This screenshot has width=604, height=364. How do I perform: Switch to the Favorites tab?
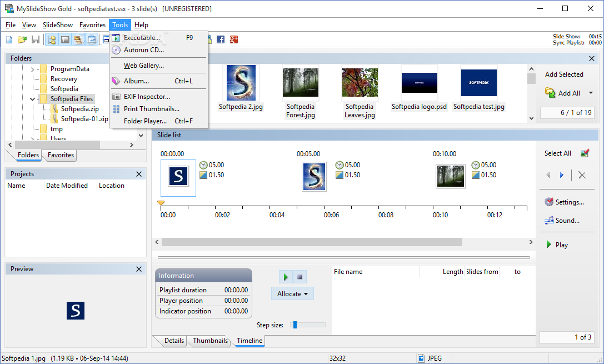(61, 155)
